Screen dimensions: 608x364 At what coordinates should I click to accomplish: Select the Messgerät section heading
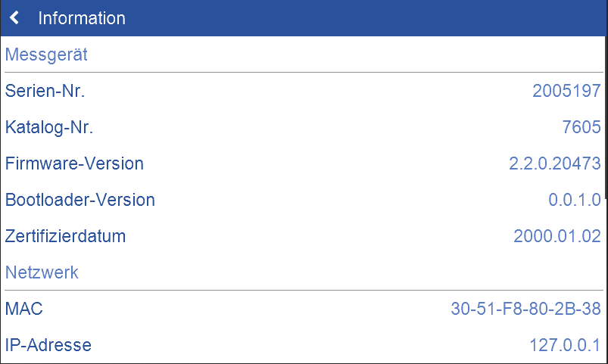pyautogui.click(x=47, y=54)
